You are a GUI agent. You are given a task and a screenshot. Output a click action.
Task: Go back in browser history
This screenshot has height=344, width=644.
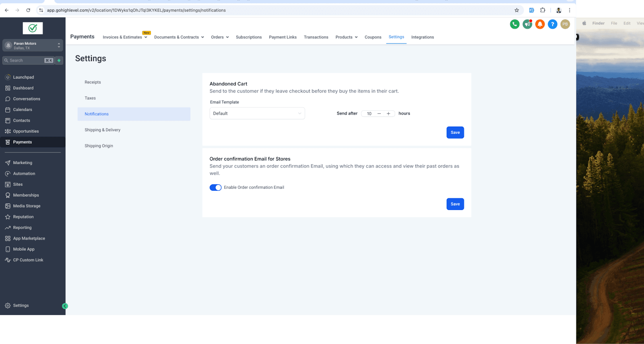(x=6, y=10)
